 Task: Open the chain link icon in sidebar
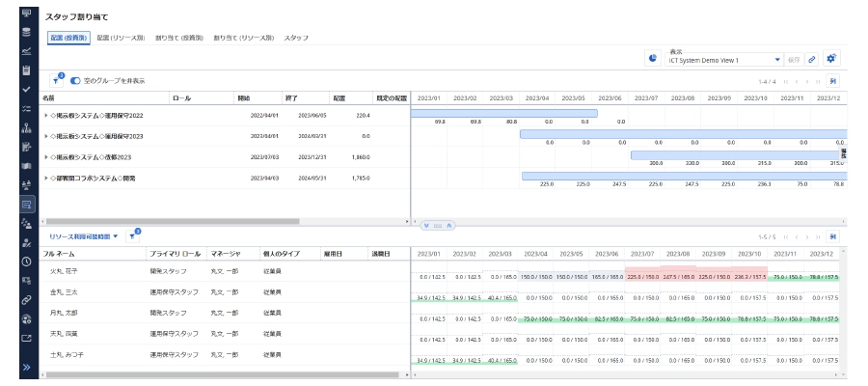(x=26, y=300)
